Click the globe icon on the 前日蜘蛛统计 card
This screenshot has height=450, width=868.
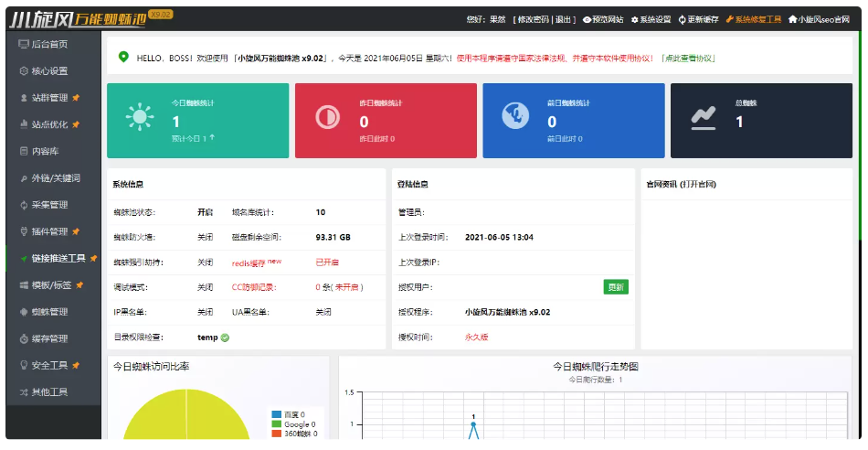pyautogui.click(x=515, y=116)
